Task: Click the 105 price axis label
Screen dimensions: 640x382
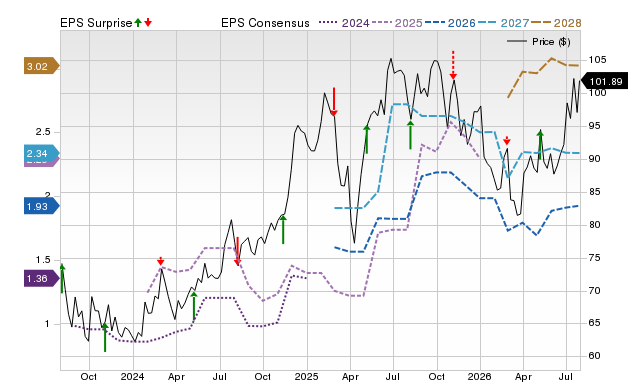Action: coord(597,60)
